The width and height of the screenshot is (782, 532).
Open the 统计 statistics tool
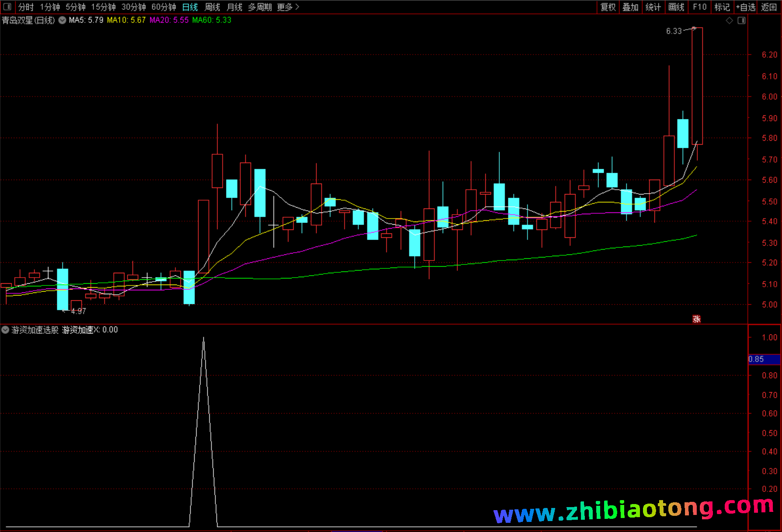tap(653, 7)
